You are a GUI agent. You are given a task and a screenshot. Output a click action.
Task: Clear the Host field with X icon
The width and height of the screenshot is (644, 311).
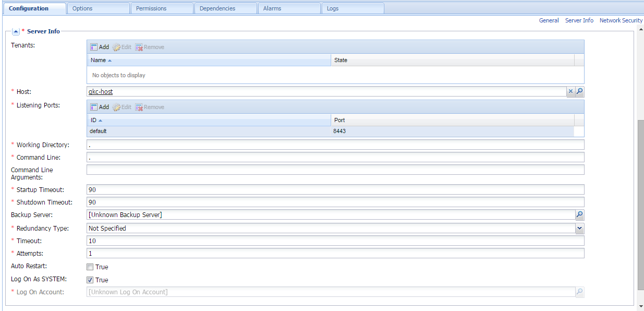(x=570, y=91)
